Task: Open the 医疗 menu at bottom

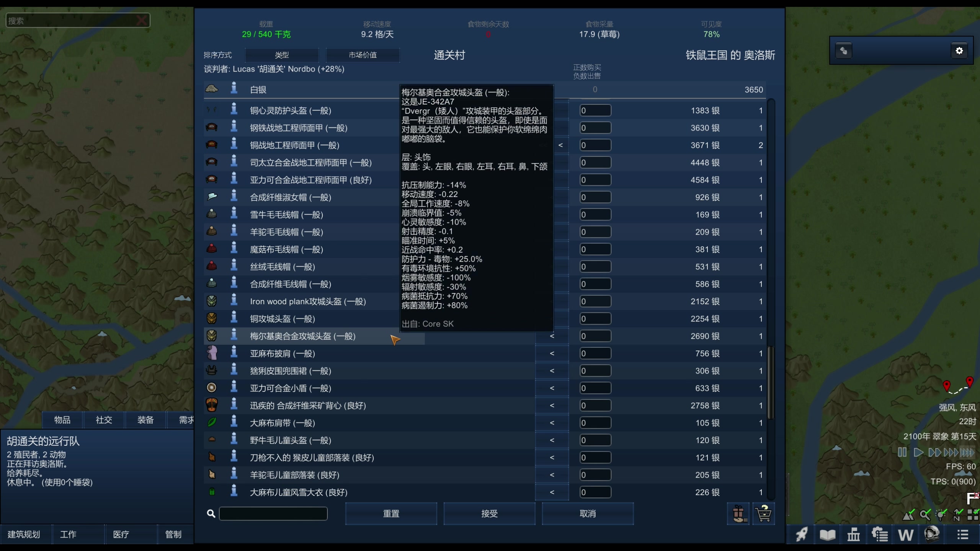Action: (121, 534)
